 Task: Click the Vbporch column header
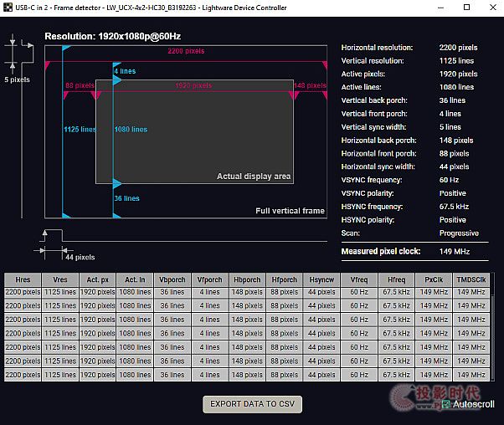click(x=172, y=279)
